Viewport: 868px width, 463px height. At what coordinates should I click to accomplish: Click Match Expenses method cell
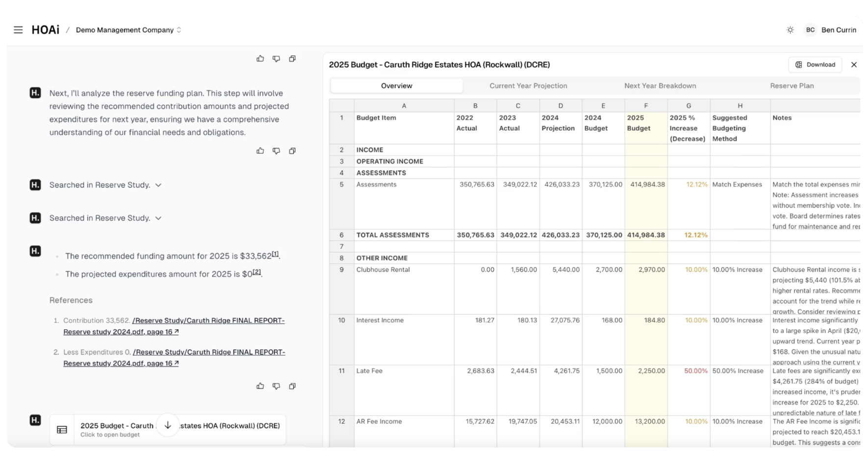point(740,204)
